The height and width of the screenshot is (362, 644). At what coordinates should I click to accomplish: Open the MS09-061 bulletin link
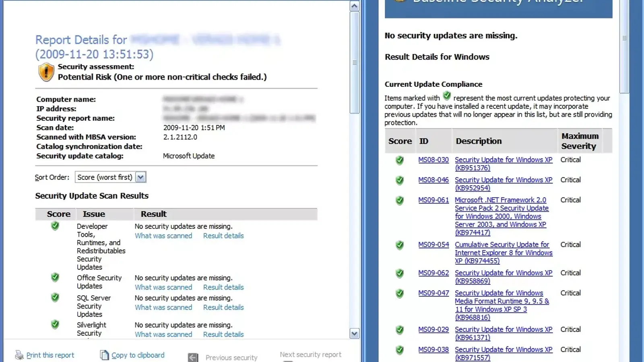[433, 200]
